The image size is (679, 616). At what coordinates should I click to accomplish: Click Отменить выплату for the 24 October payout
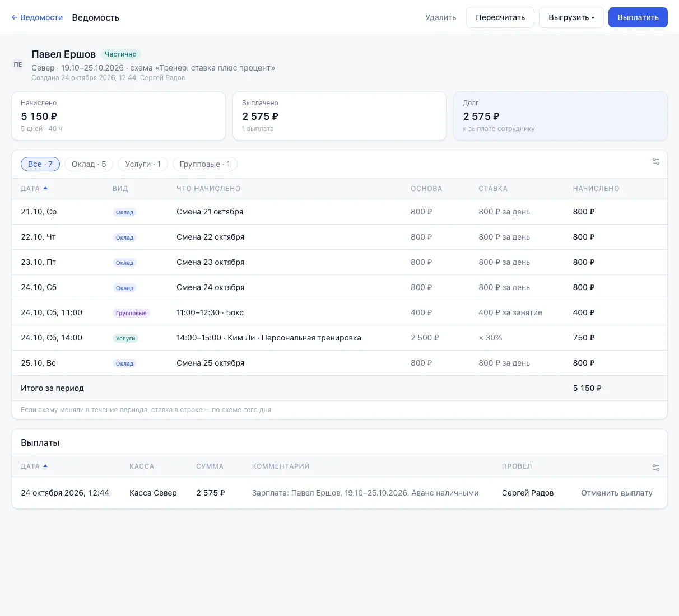click(617, 493)
